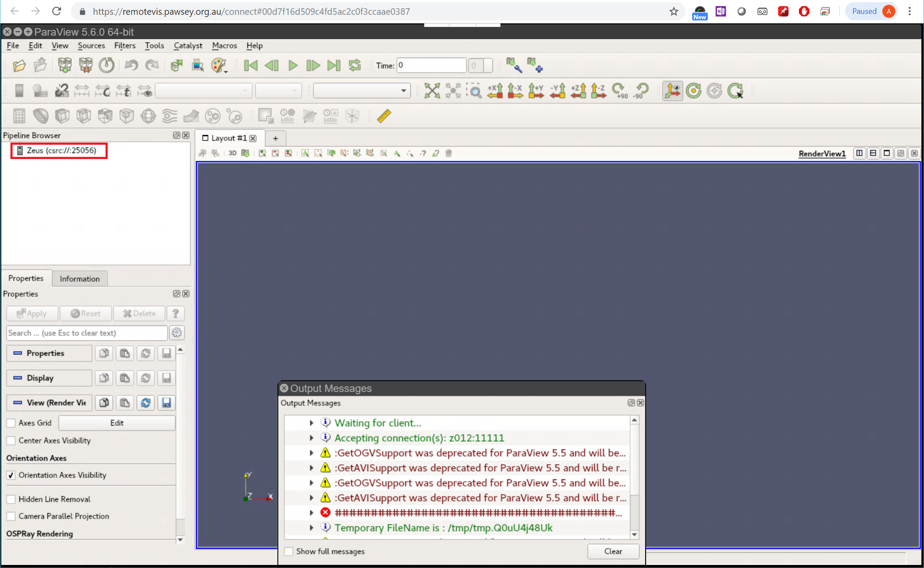The width and height of the screenshot is (924, 568).
Task: Open the Filters menu
Action: [125, 46]
